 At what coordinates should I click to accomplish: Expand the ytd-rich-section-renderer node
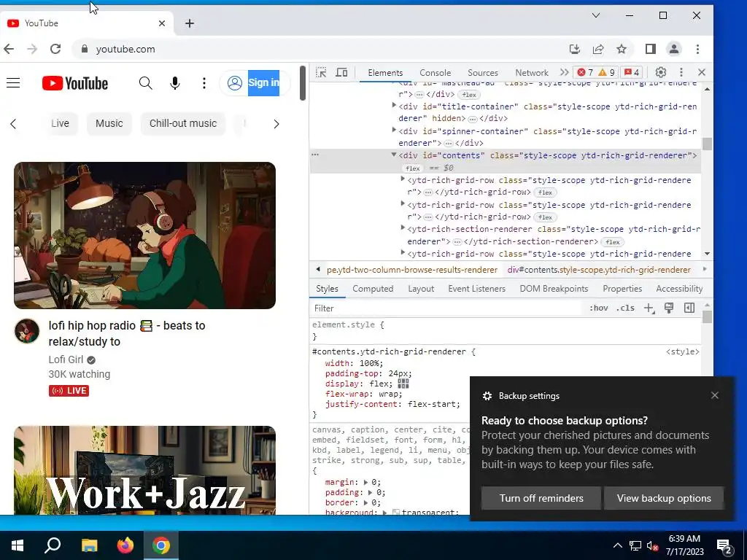(x=403, y=228)
